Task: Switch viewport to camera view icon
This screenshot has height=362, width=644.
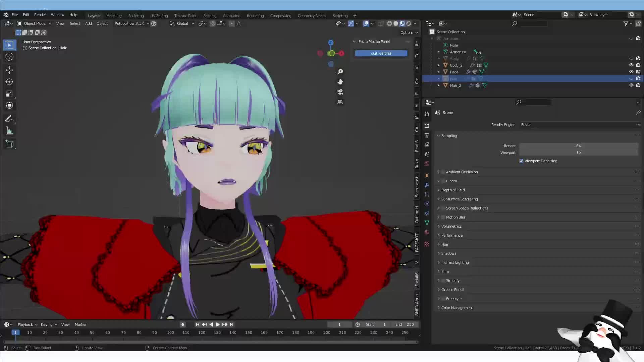Action: click(340, 92)
